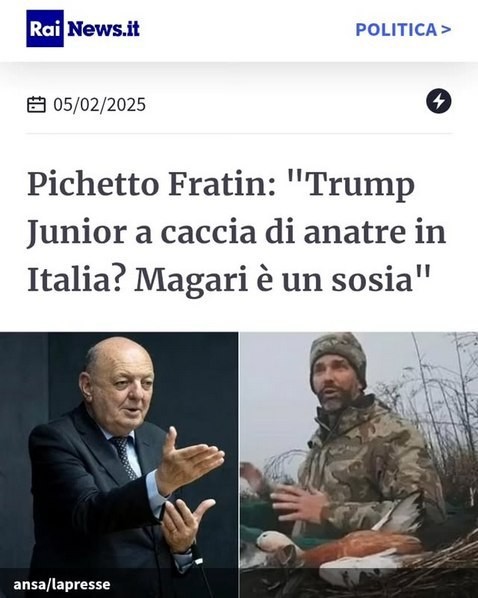
Task: Open the Pichetto Fratin article headline
Action: 237,232
